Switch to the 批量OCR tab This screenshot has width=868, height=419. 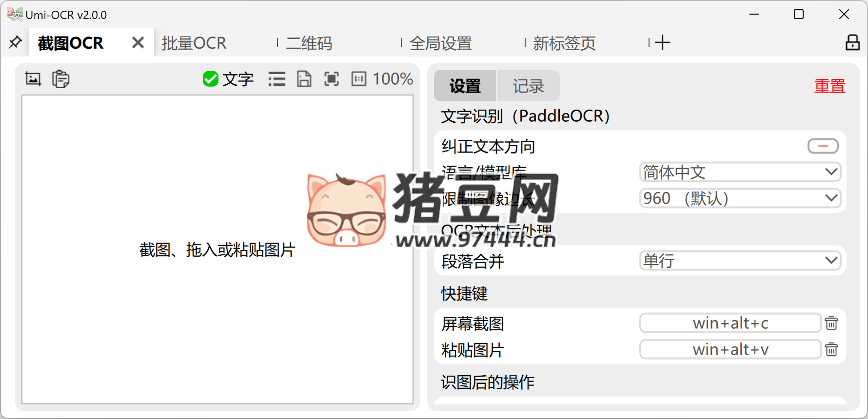[194, 43]
